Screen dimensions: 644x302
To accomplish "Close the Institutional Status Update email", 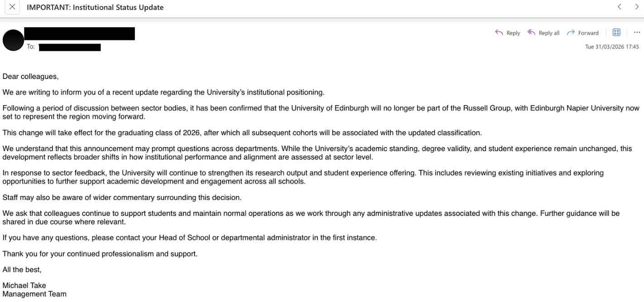I will click(12, 7).
